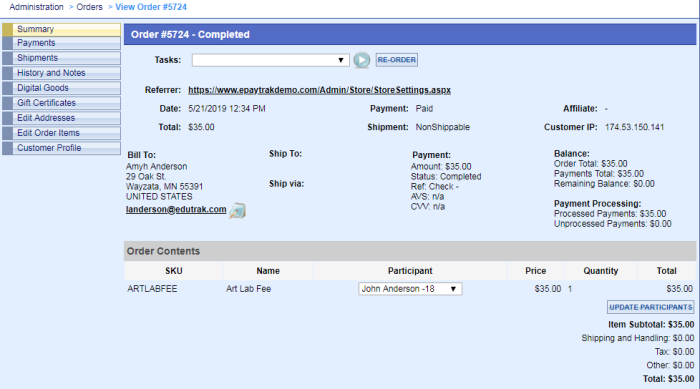The width and height of the screenshot is (700, 389).
Task: Open Edit Order Items
Action: tap(61, 133)
